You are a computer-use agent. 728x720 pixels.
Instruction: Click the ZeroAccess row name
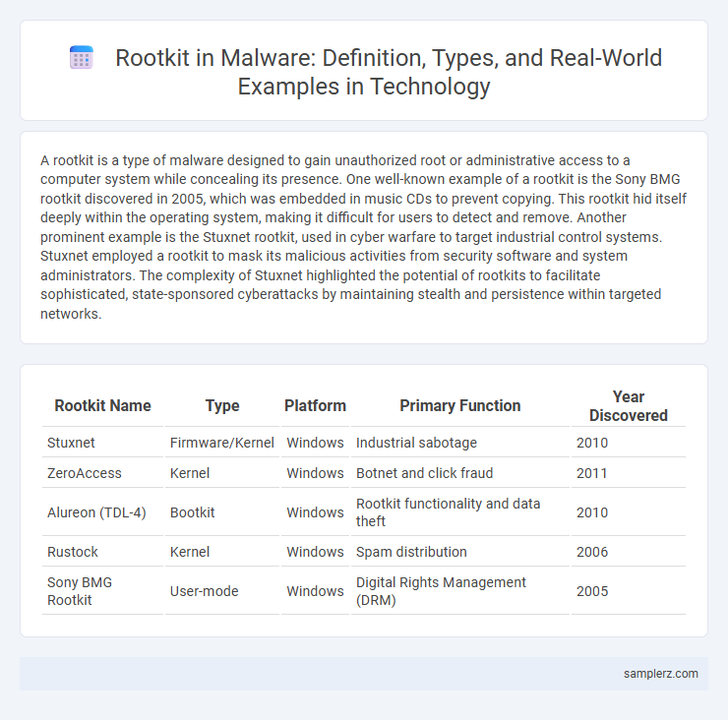tap(102, 473)
